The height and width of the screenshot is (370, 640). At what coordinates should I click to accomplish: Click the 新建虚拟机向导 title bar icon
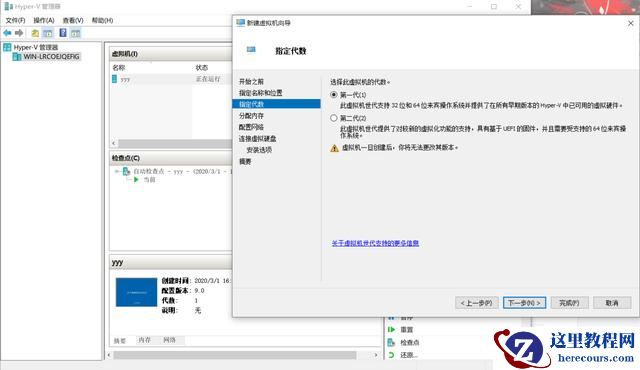[x=241, y=22]
